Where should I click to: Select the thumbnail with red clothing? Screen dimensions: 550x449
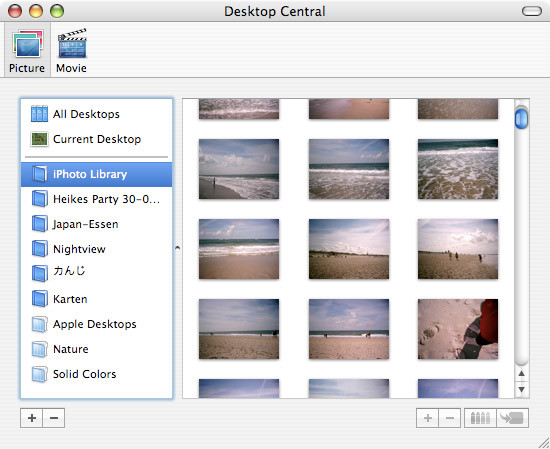458,329
